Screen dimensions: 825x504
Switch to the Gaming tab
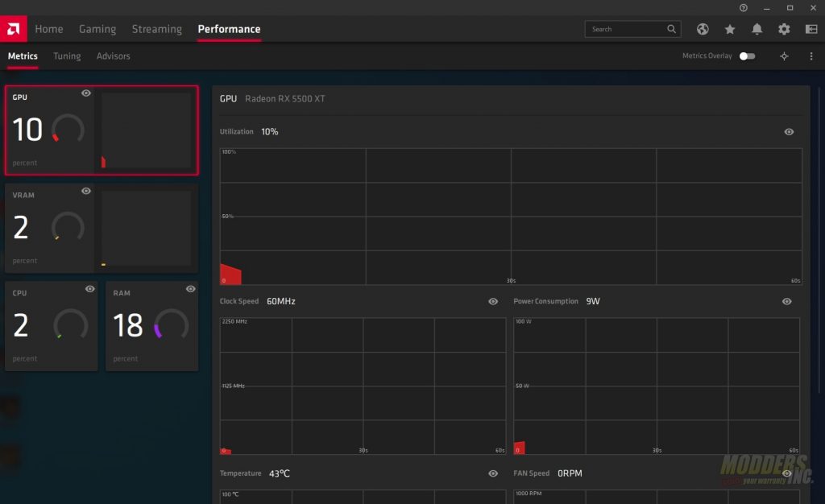(97, 29)
